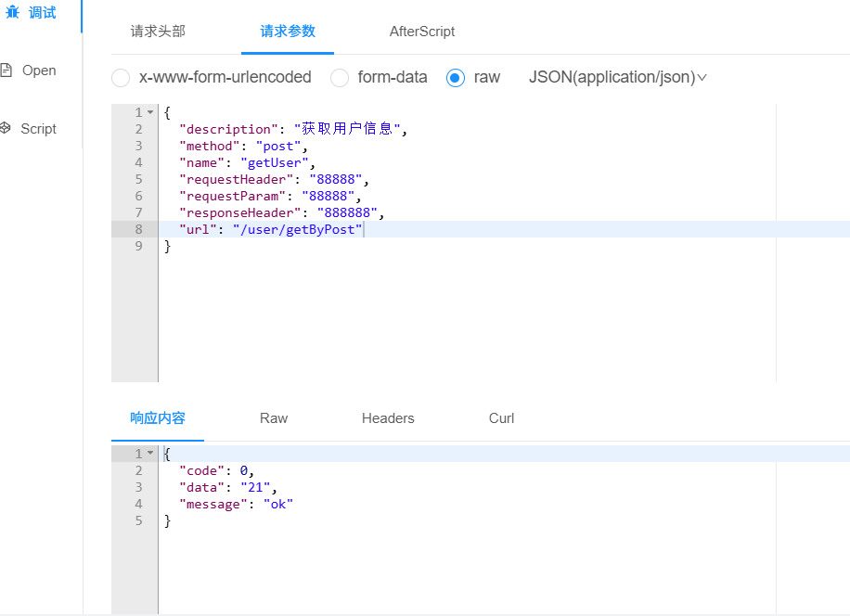850x616 pixels.
Task: Switch to the Curl tab
Action: click(501, 418)
